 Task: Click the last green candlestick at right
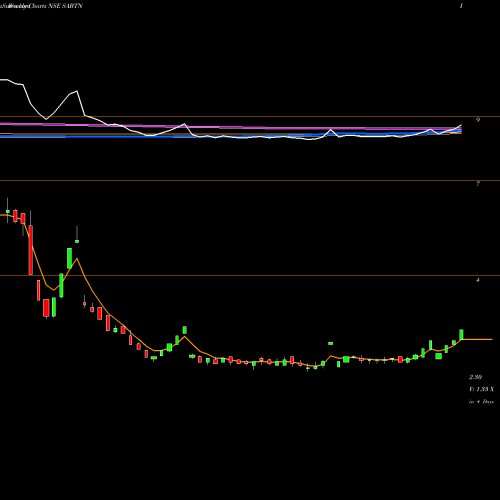(461, 335)
